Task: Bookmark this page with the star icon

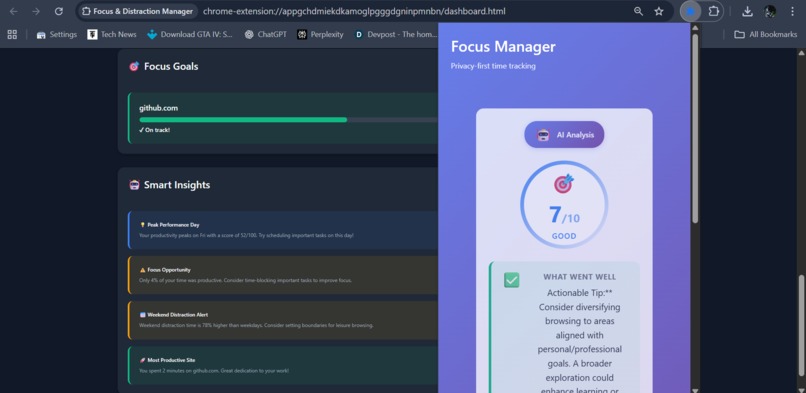Action: (x=658, y=11)
